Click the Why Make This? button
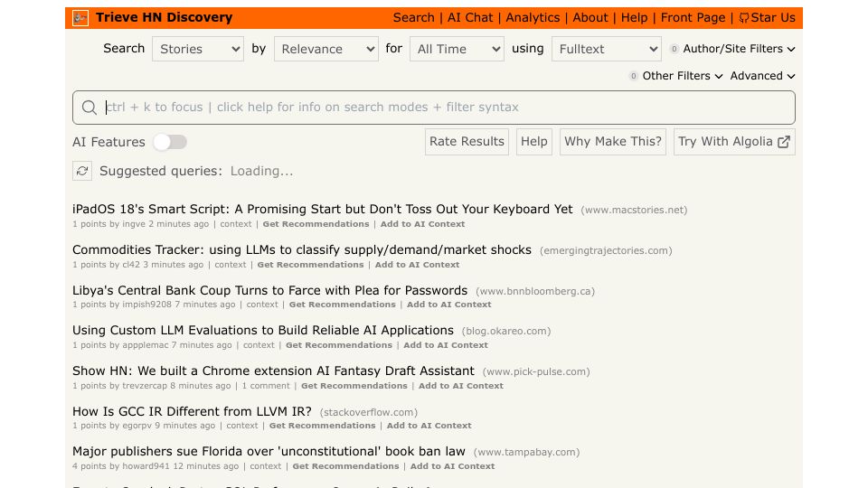Image resolution: width=868 pixels, height=488 pixels. [x=613, y=142]
